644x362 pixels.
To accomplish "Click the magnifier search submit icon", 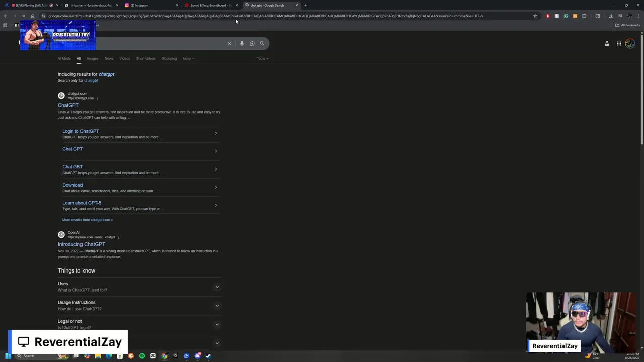I will (262, 43).
